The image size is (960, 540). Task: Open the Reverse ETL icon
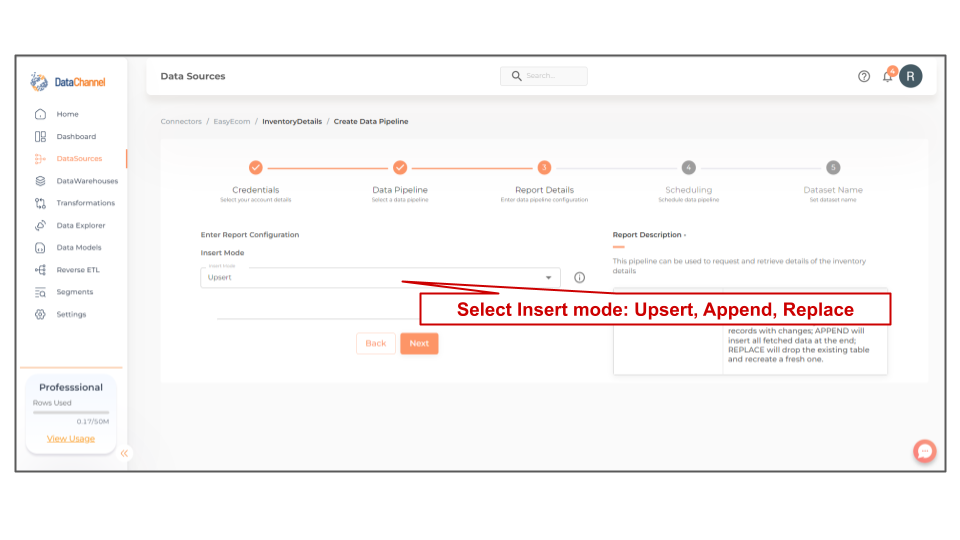[40, 269]
